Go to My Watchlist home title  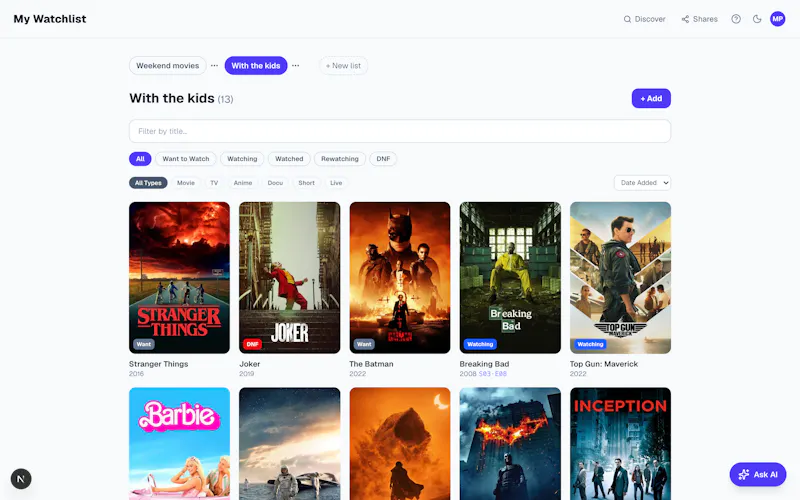tap(49, 19)
